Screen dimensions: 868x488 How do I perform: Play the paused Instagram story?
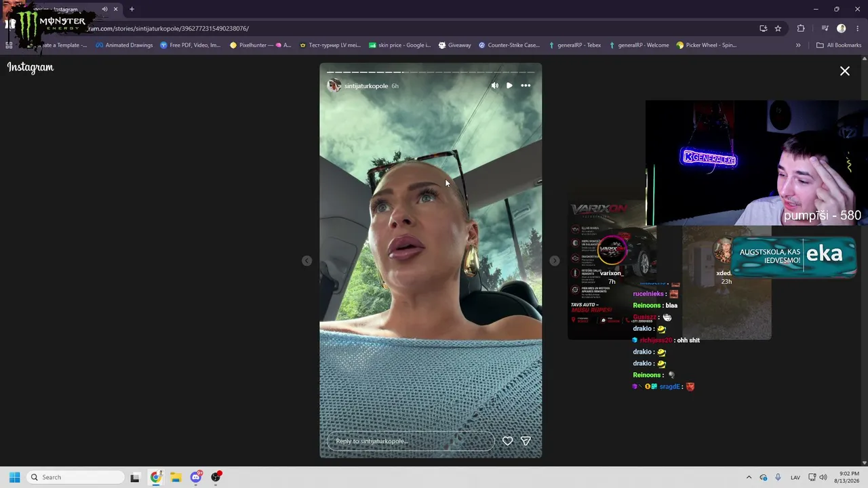[509, 85]
